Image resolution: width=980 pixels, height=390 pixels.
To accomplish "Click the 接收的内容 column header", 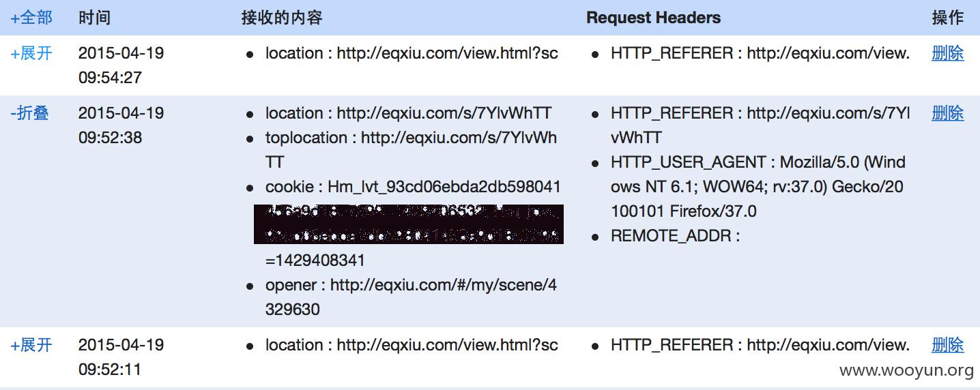I will pos(282,18).
